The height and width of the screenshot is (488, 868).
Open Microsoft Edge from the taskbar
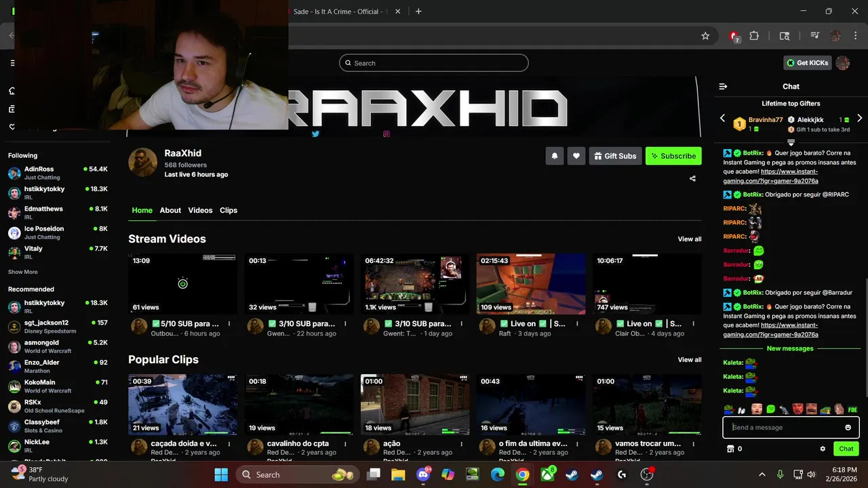click(x=498, y=474)
